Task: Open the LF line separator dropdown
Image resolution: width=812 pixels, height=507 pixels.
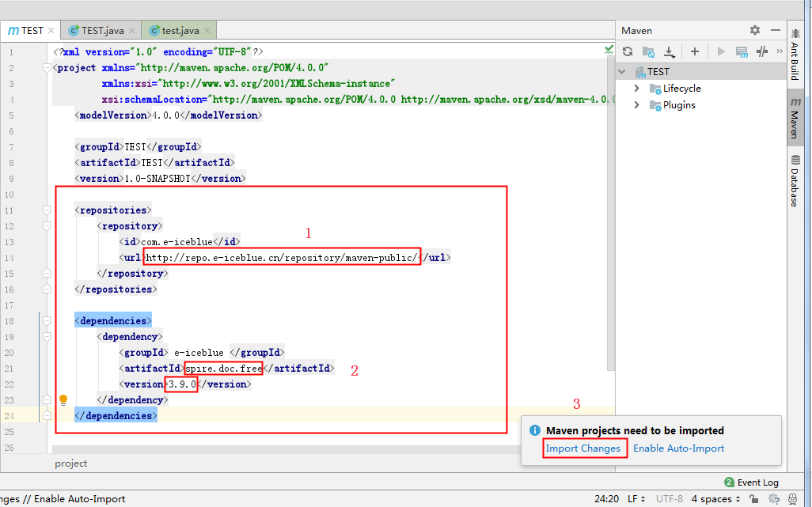Action: pos(636,499)
